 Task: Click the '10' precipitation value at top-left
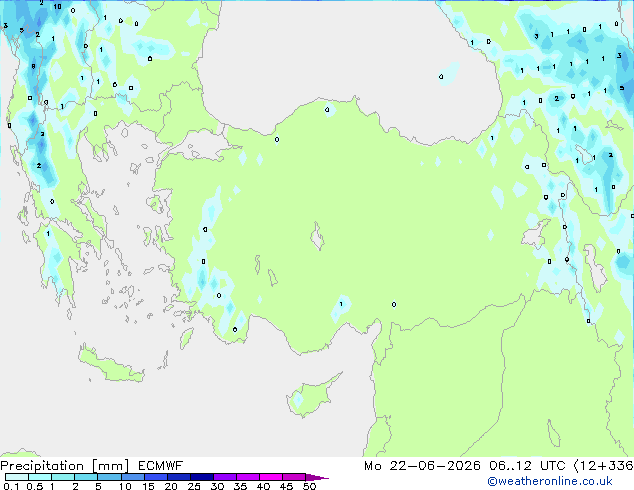coord(57,6)
